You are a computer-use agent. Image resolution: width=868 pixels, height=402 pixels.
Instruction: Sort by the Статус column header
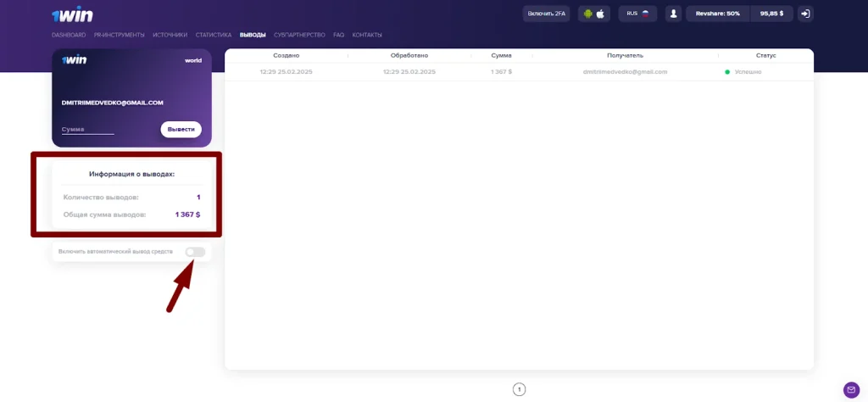pos(766,56)
